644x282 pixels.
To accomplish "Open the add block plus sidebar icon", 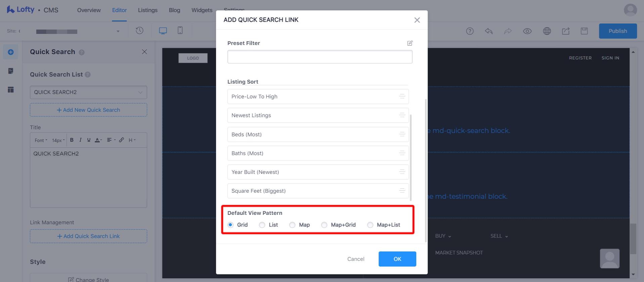I will click(x=11, y=52).
